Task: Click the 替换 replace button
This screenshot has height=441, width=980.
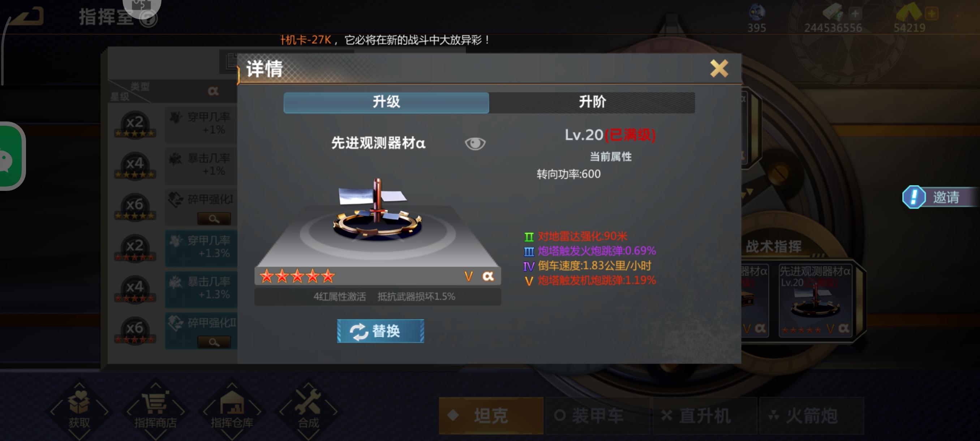Action: tap(381, 331)
